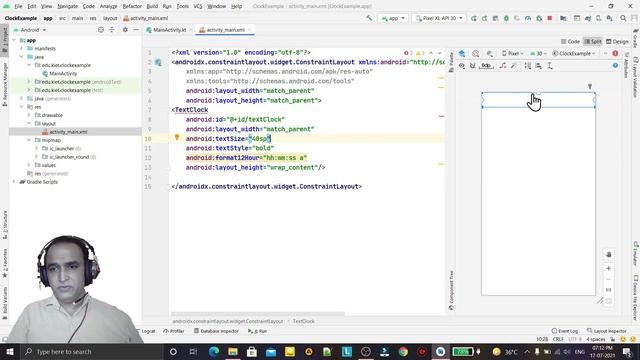Open the Logcat tool window
Screen dimensions: 640x360
point(146,331)
